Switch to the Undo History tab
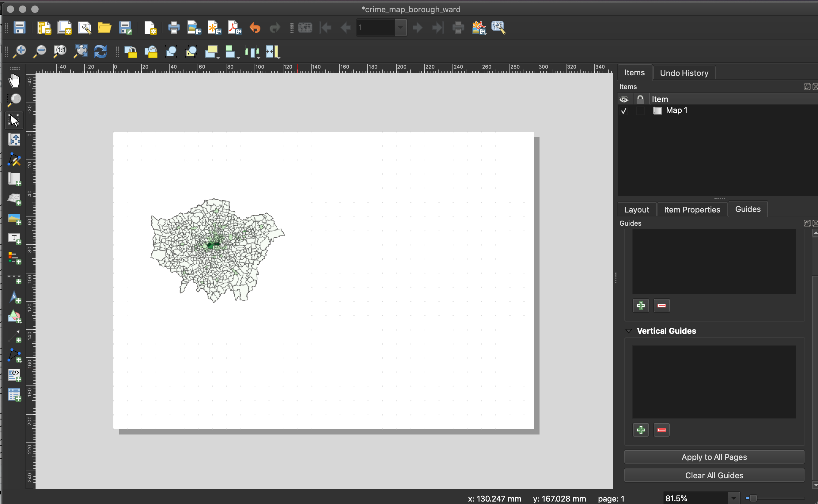This screenshot has height=504, width=818. coord(684,73)
